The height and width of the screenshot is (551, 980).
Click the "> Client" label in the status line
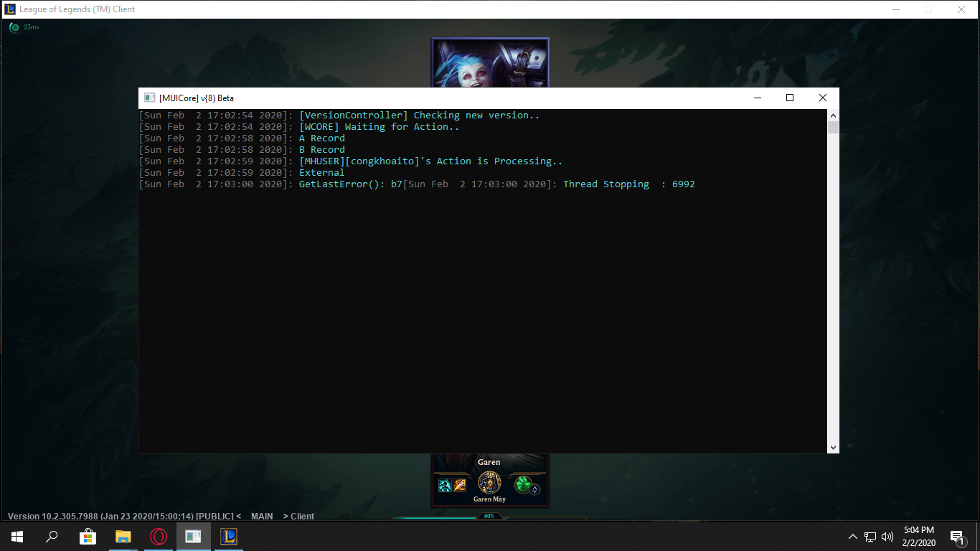pos(298,517)
